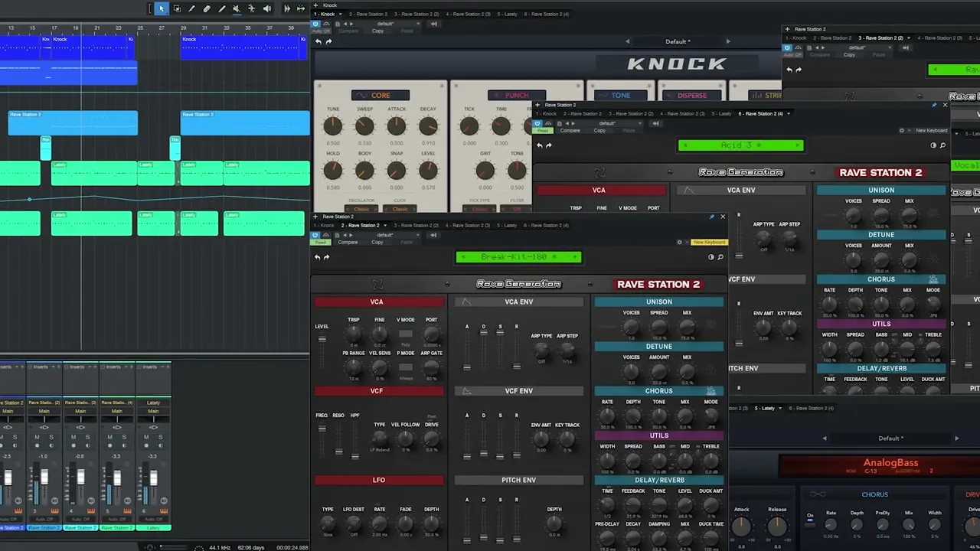This screenshot has height=551, width=980.
Task: Select the Eraser tool in top toolbar
Action: click(x=207, y=8)
